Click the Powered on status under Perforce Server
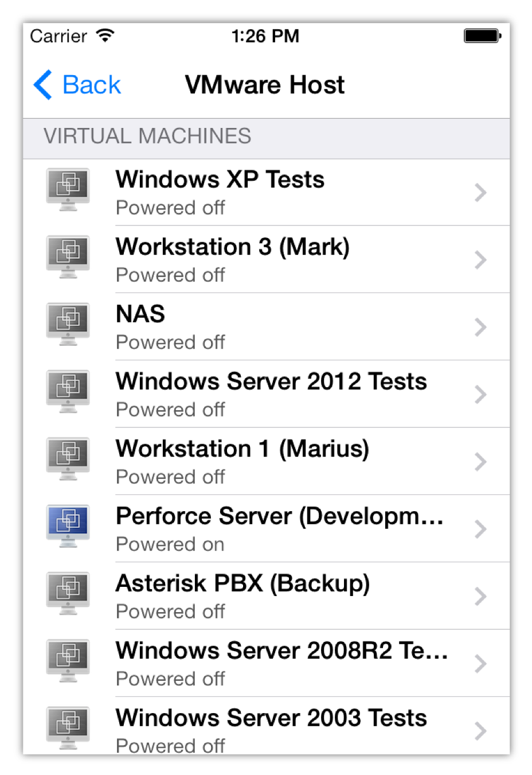The height and width of the screenshot is (775, 532). point(170,544)
